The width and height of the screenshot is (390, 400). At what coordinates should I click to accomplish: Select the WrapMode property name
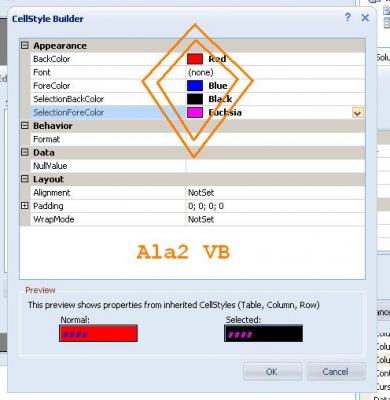(x=53, y=219)
